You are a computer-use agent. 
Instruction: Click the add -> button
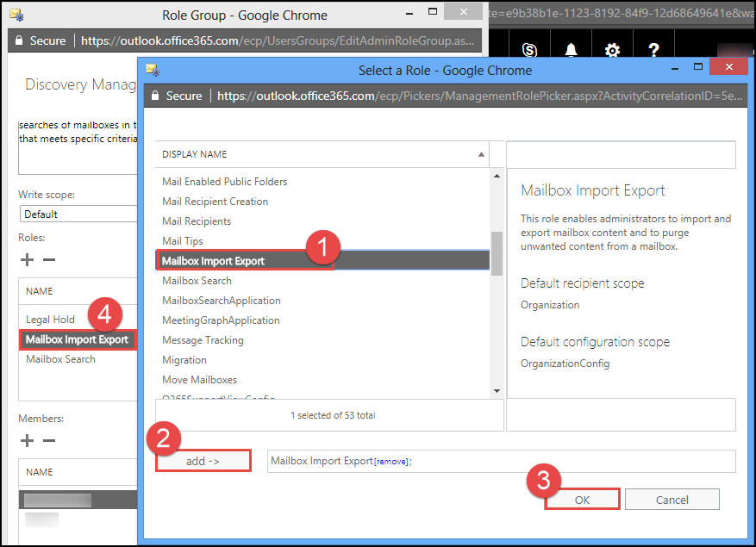[203, 461]
